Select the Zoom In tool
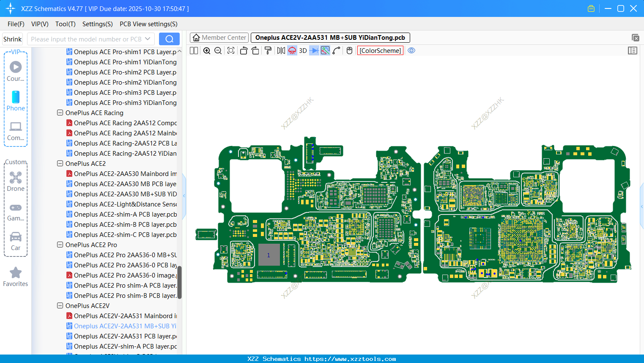Screen dimensions: 644x363 [207, 50]
